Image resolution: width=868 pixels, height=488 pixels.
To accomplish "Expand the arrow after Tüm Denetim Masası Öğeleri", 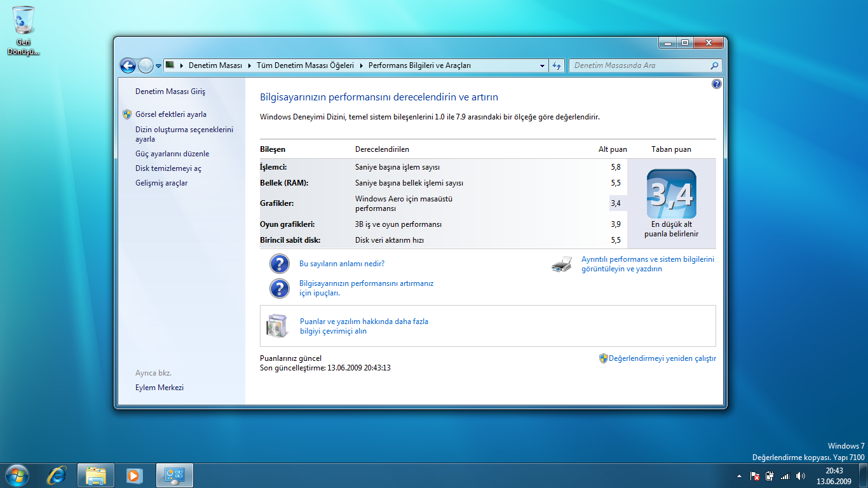I will pos(362,65).
